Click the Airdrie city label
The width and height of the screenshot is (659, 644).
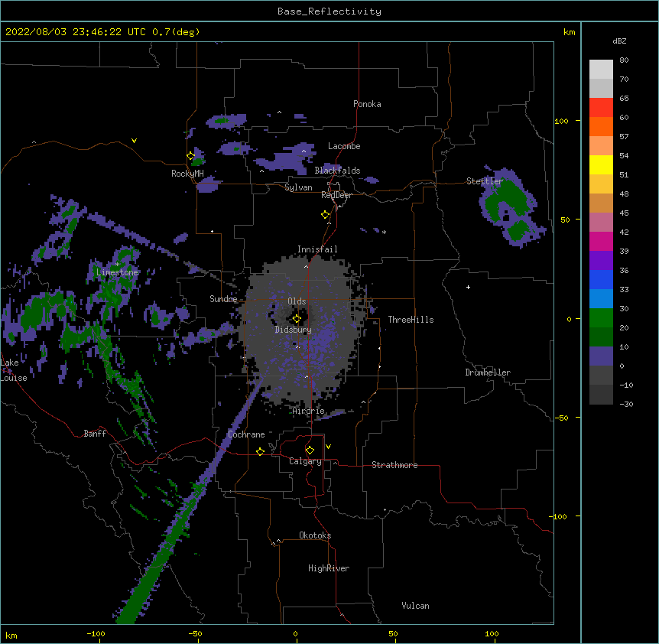[x=309, y=411]
